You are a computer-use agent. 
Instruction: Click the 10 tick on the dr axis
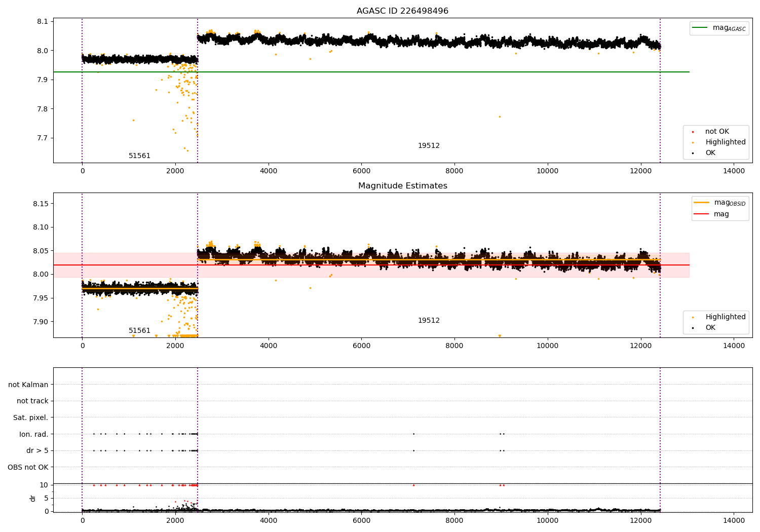coord(44,485)
